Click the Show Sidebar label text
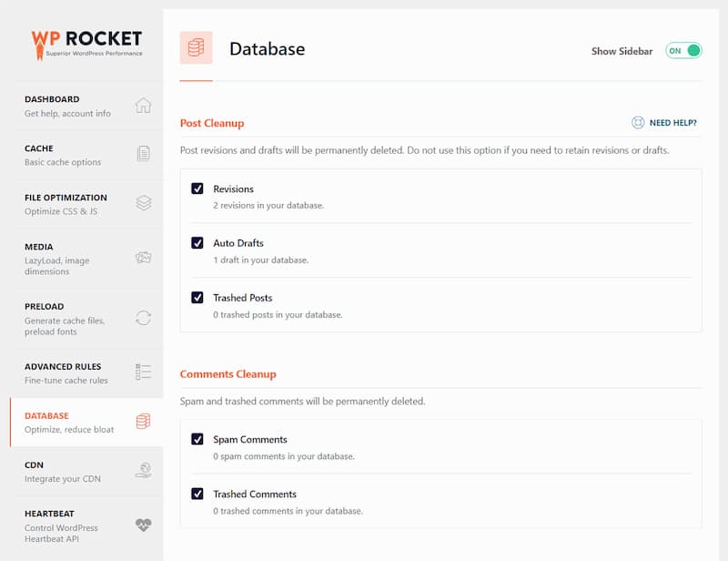 point(622,51)
